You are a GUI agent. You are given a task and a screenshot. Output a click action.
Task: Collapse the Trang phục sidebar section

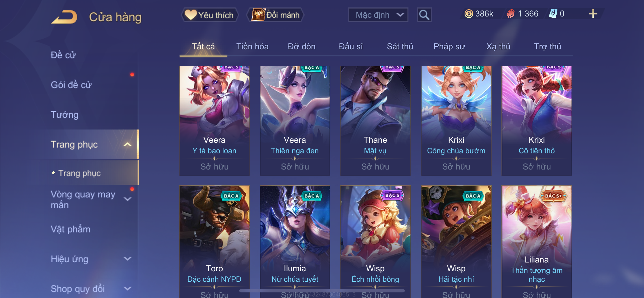click(x=128, y=144)
